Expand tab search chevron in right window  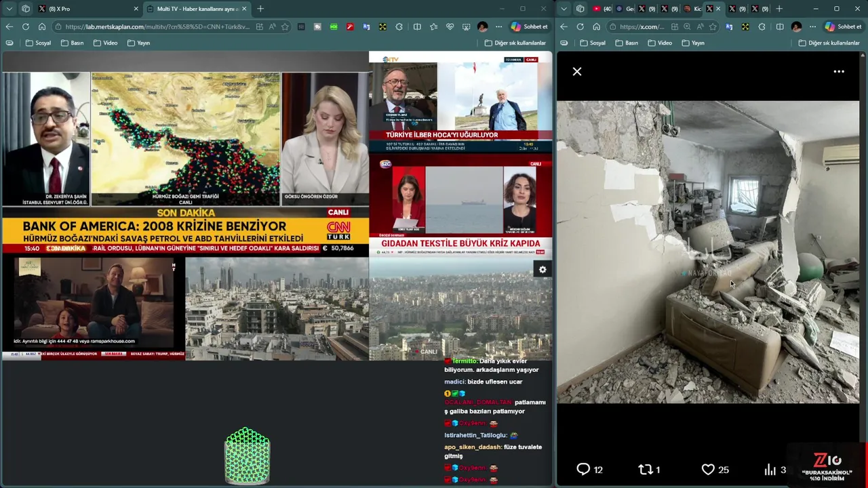[564, 9]
